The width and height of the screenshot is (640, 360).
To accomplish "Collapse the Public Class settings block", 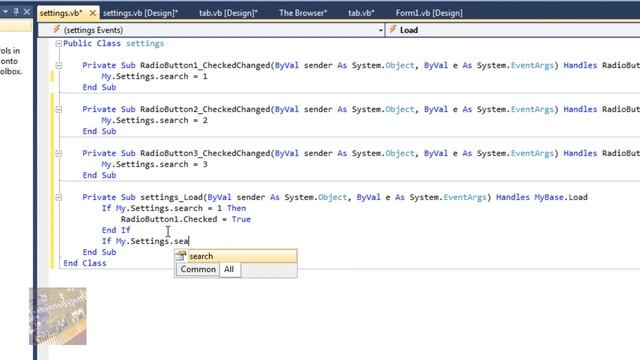I will 58,43.
